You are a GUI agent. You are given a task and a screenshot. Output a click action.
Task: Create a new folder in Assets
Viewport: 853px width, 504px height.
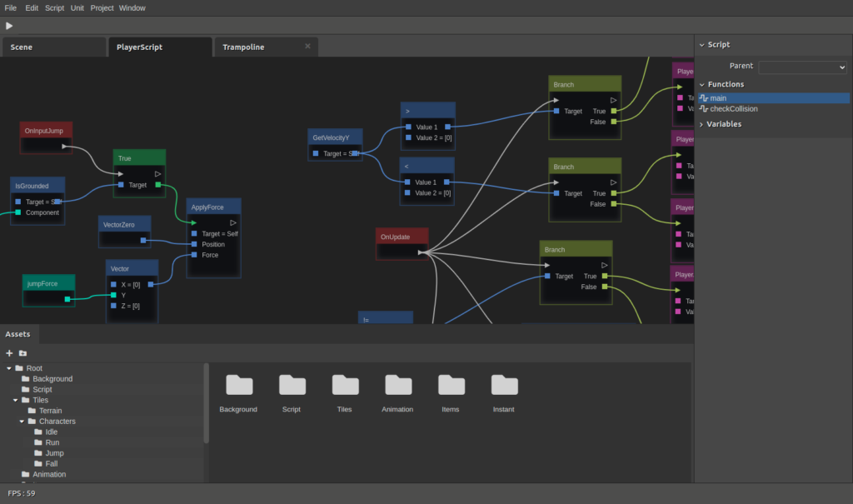pyautogui.click(x=22, y=353)
